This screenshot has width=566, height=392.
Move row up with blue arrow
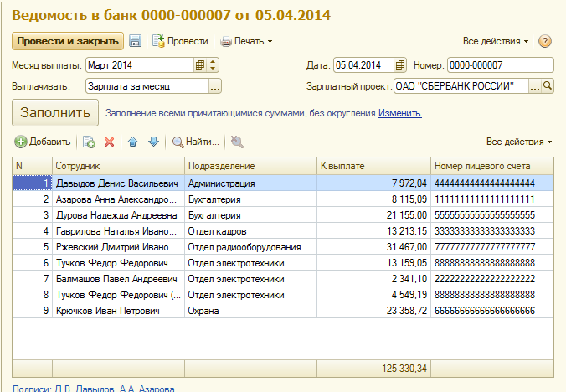coord(132,142)
